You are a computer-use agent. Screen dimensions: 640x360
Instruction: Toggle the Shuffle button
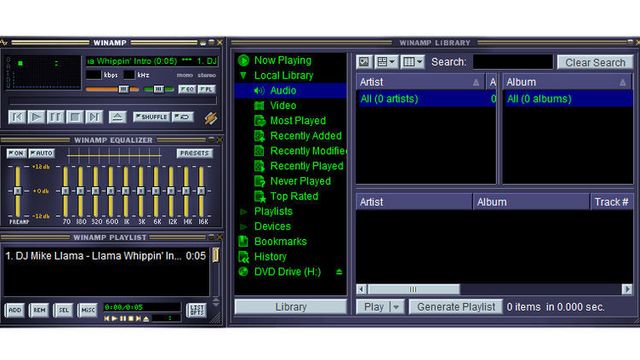(151, 117)
